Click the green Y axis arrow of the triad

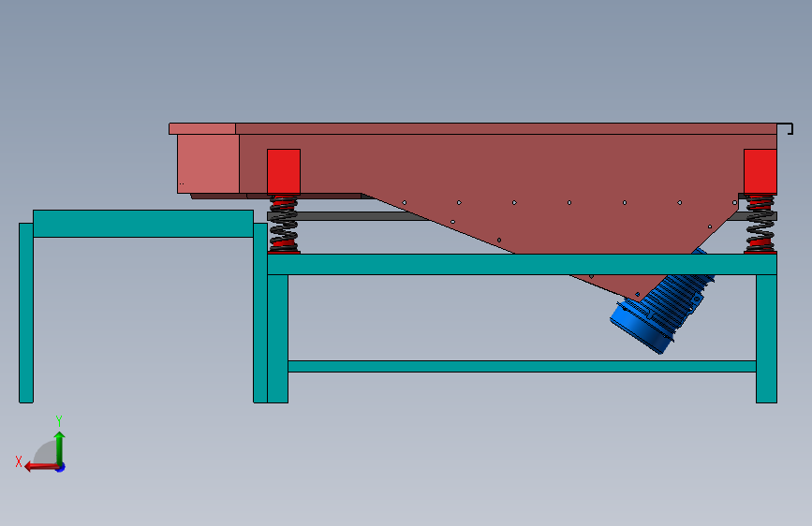pyautogui.click(x=60, y=447)
